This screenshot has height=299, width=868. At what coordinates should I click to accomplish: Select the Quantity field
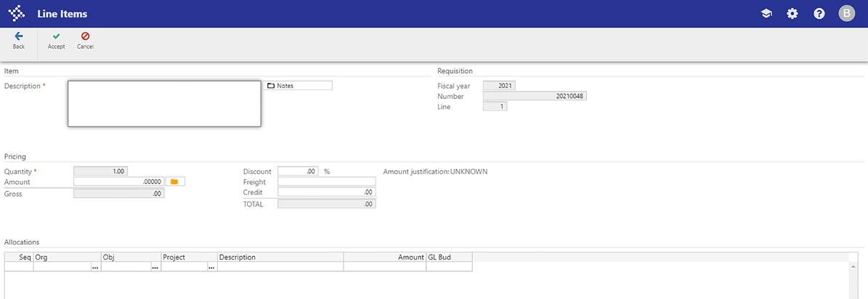(x=100, y=172)
